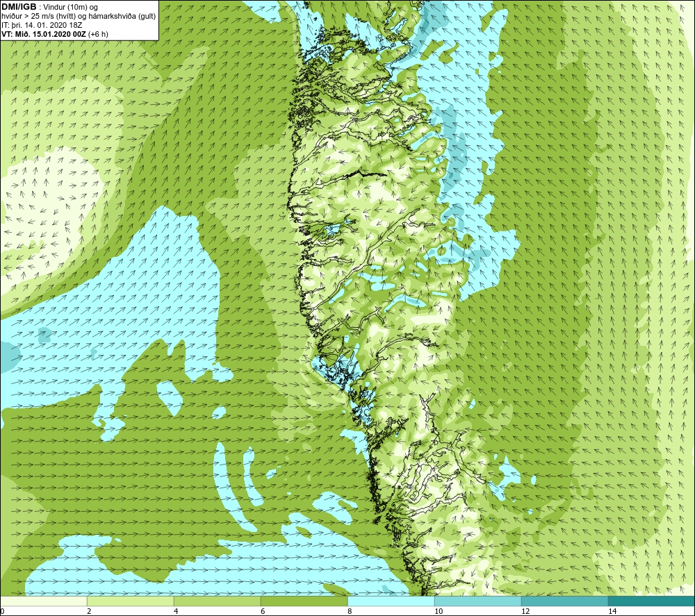Click the 'hviður > 25 m/s' legend line
Image resolution: width=695 pixels, height=616 pixels.
[79, 17]
